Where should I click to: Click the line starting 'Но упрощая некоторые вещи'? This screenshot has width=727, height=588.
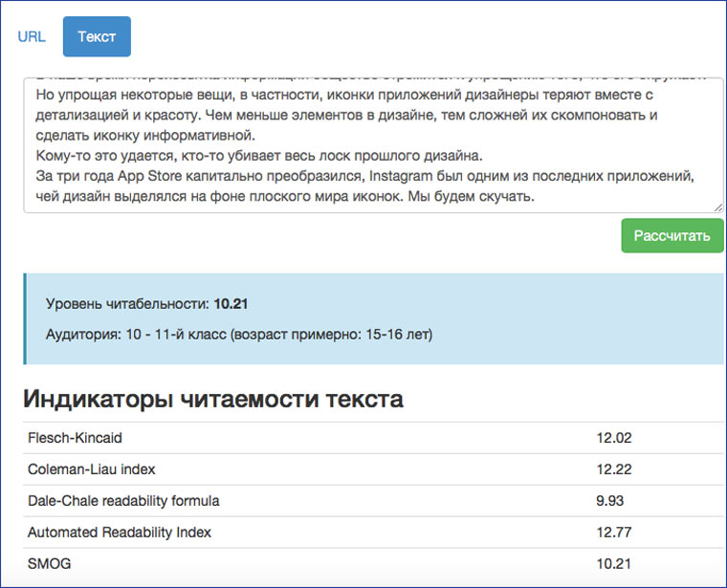point(344,95)
